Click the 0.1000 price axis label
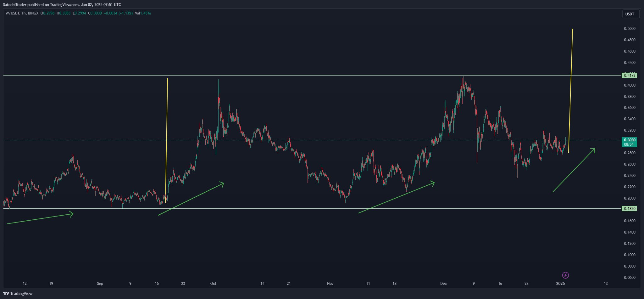Viewport: 644px width, 299px height. (x=630, y=255)
